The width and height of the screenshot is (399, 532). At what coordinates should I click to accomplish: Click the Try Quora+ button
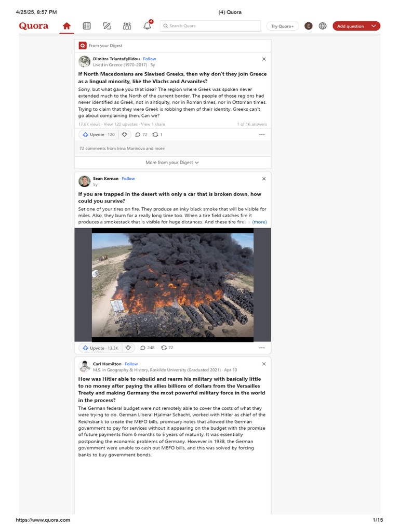pos(282,26)
